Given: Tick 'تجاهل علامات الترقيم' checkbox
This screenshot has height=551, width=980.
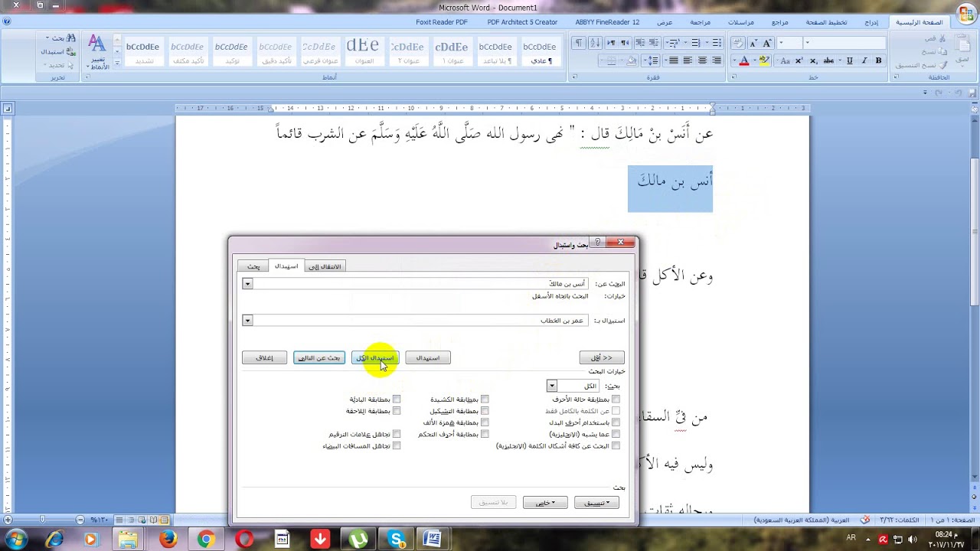Looking at the screenshot, I should click(x=397, y=434).
